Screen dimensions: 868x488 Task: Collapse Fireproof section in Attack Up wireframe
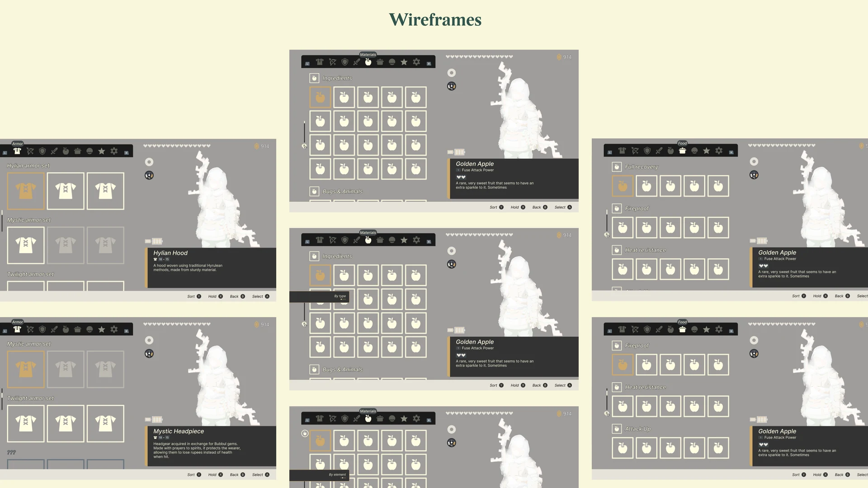[x=617, y=346]
